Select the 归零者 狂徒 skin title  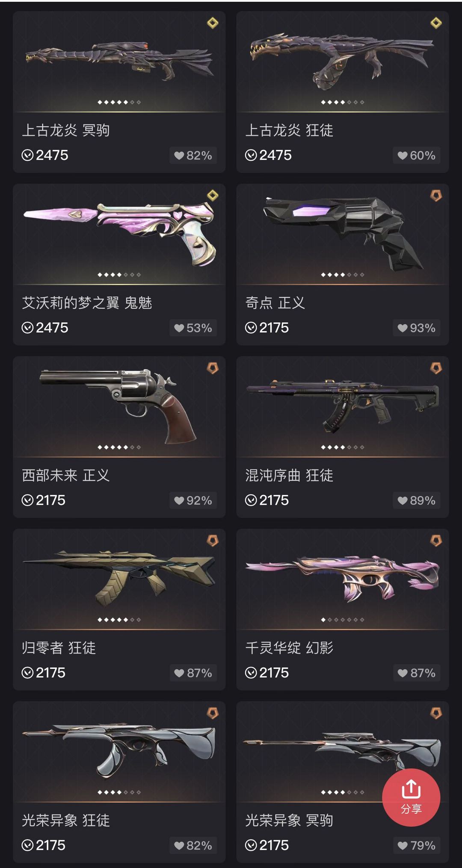pyautogui.click(x=59, y=648)
